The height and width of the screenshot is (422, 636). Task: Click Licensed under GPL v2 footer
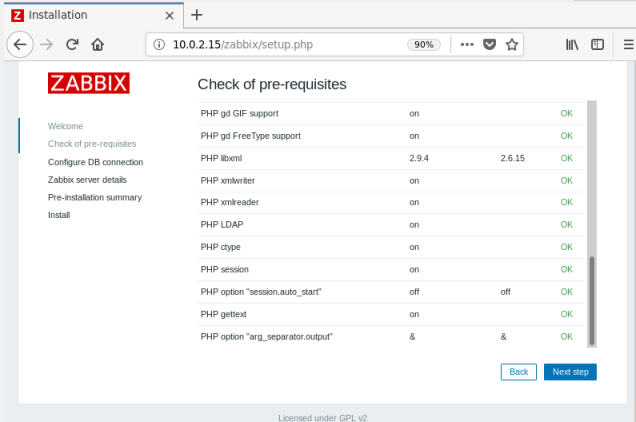click(x=322, y=418)
